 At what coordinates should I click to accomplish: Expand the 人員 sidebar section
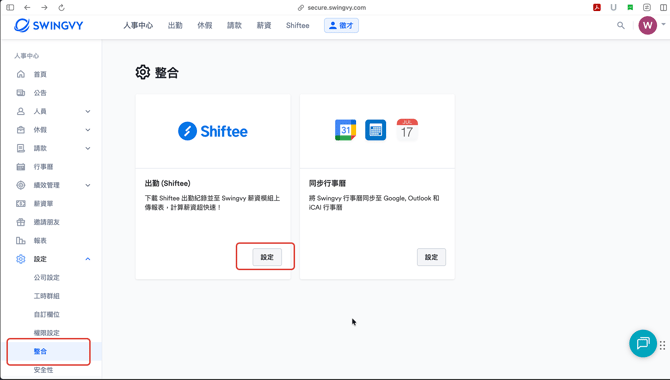(x=88, y=111)
